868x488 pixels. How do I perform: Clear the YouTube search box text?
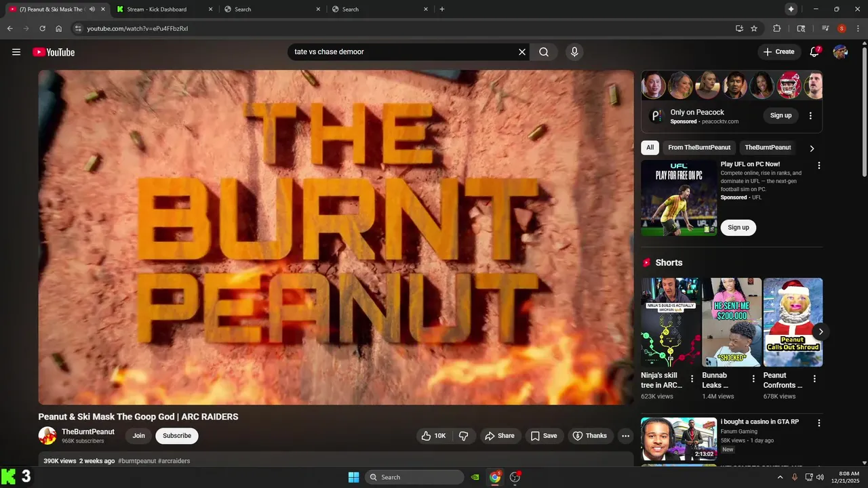[522, 52]
